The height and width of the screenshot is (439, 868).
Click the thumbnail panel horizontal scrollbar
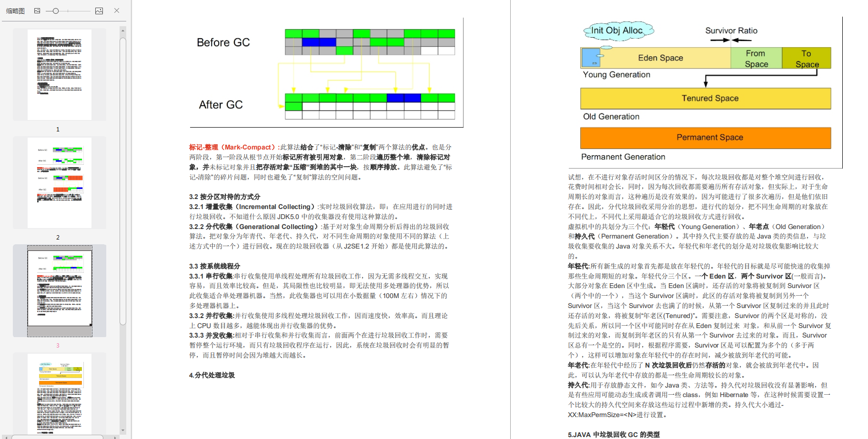[x=57, y=437]
